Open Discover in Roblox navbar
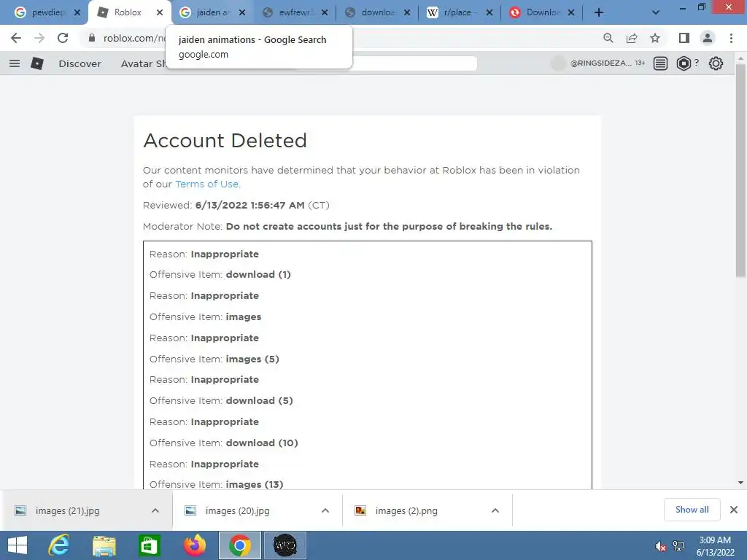The image size is (747, 560). coord(80,64)
